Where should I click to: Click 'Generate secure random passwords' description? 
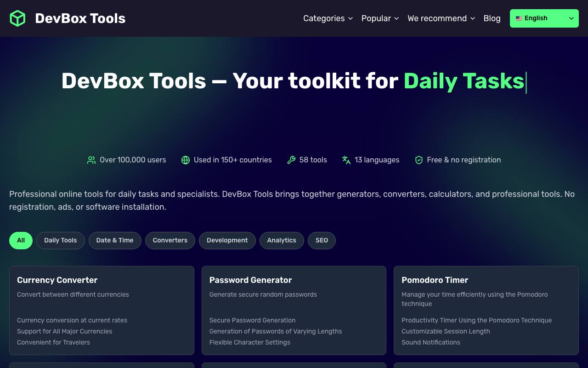click(x=263, y=294)
